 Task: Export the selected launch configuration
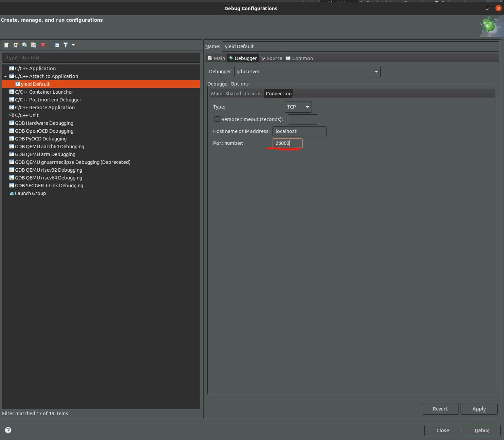coord(25,45)
